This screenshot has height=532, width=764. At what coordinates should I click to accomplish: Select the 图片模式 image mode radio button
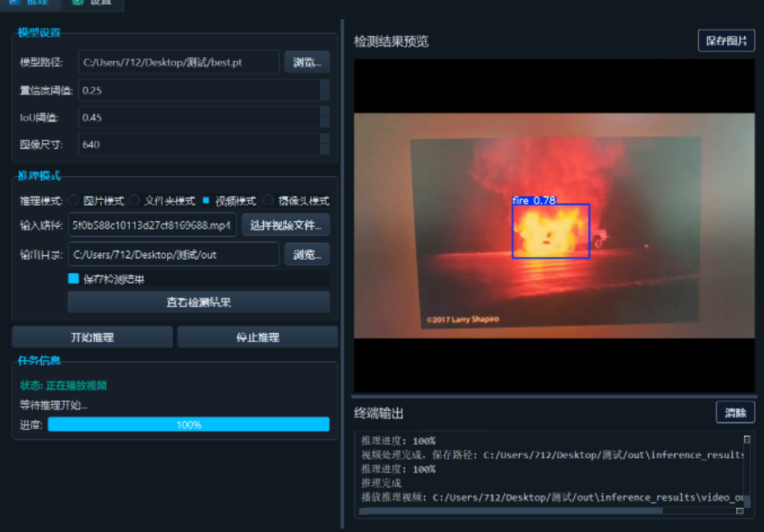[x=72, y=200]
